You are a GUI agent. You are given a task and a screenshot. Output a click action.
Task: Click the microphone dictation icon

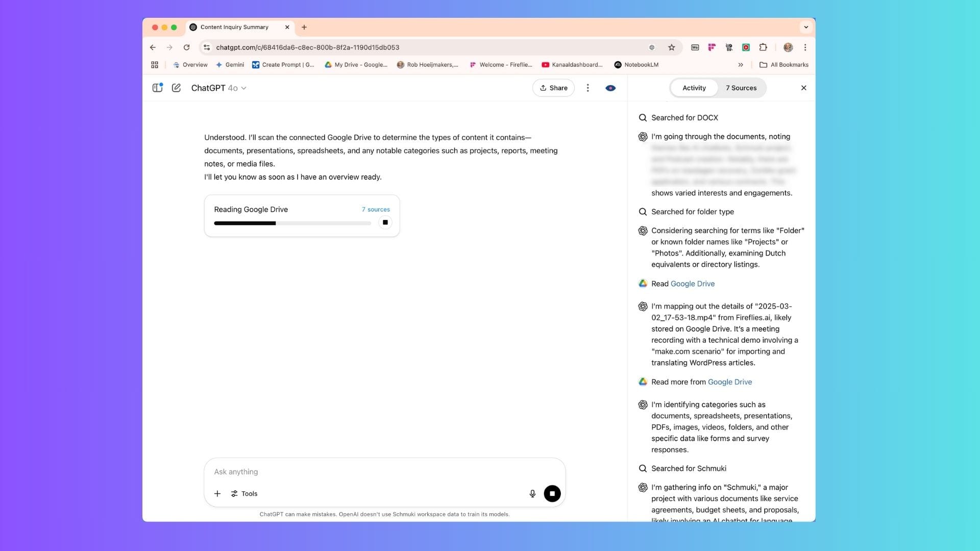(x=532, y=493)
